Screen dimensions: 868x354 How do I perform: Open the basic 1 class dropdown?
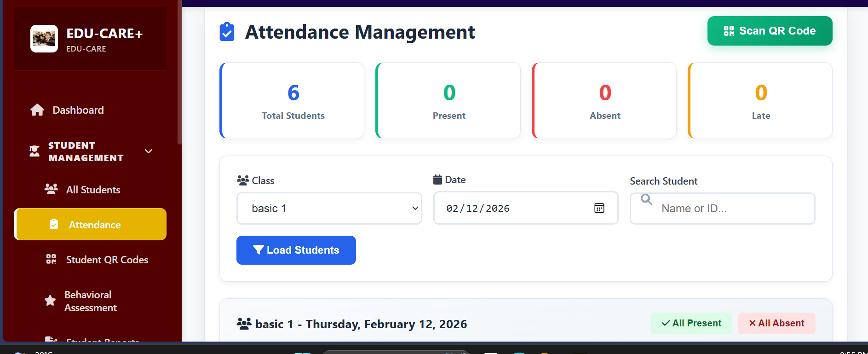click(328, 208)
